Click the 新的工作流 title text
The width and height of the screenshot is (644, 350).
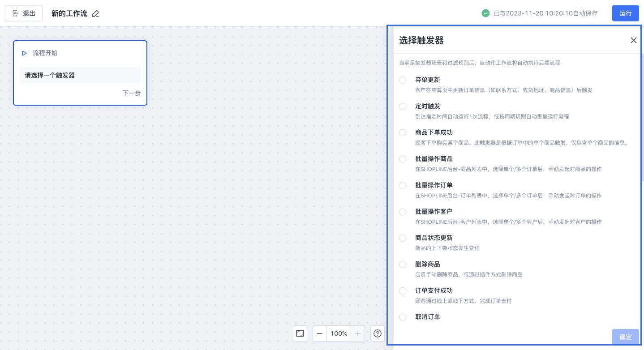(x=69, y=13)
